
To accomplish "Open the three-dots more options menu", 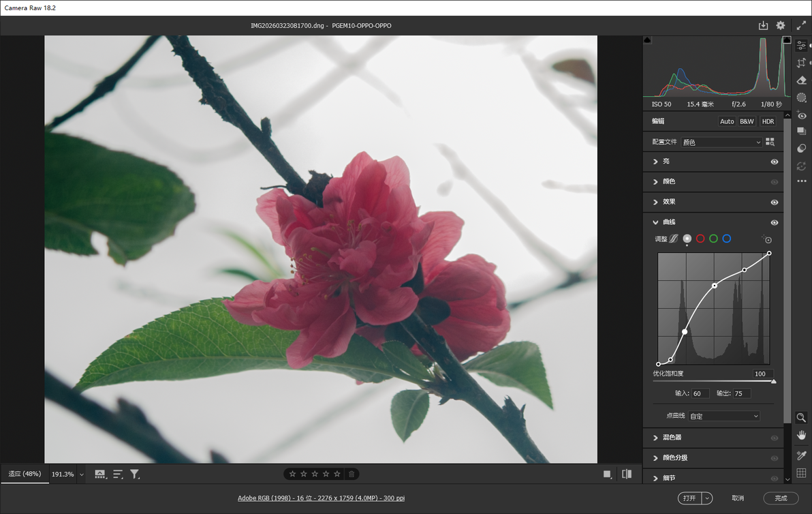I will 801,181.
